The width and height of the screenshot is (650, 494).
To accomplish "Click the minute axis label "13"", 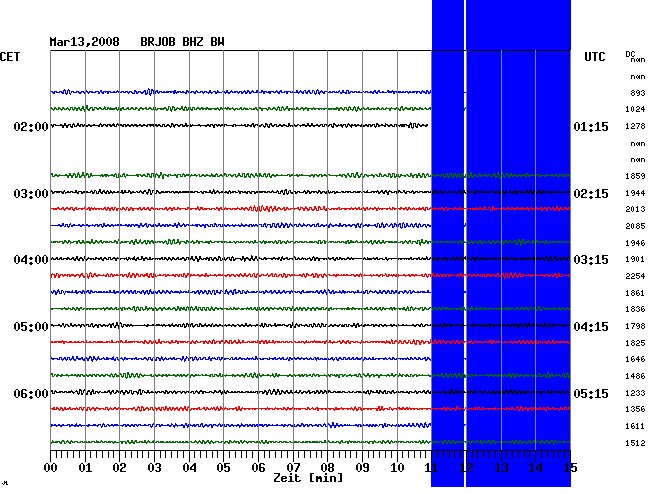I will 501,468.
